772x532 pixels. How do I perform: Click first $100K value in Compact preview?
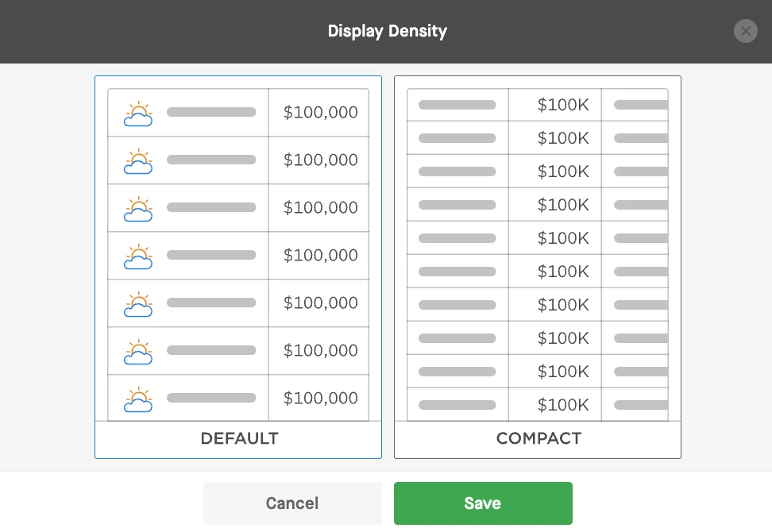pyautogui.click(x=563, y=105)
